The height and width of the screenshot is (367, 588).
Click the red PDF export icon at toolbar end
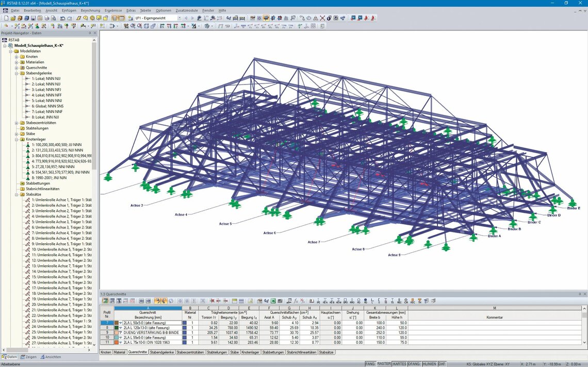click(373, 18)
